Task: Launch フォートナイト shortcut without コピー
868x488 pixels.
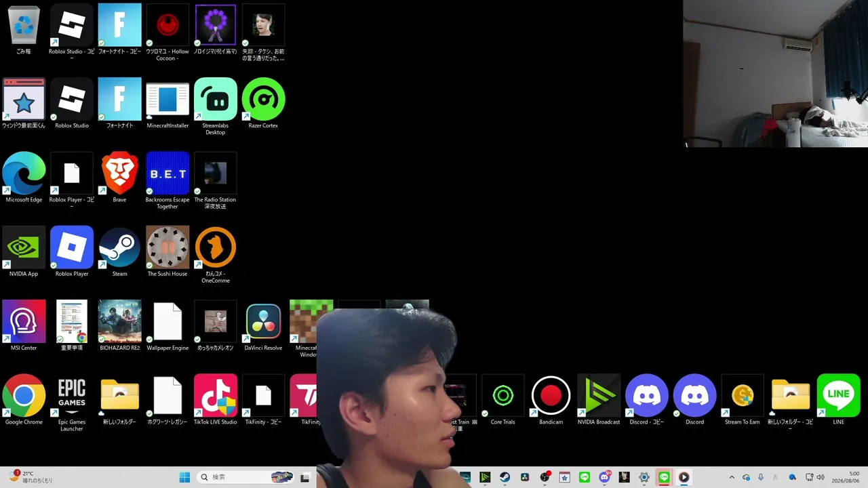Action: tap(119, 103)
